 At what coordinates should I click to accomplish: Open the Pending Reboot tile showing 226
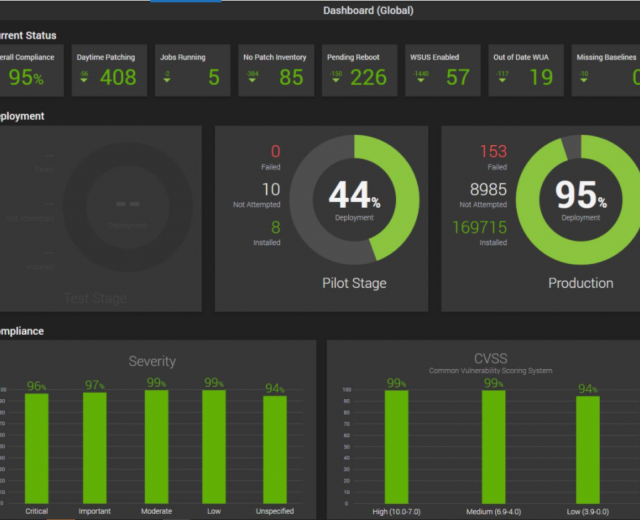pyautogui.click(x=359, y=71)
